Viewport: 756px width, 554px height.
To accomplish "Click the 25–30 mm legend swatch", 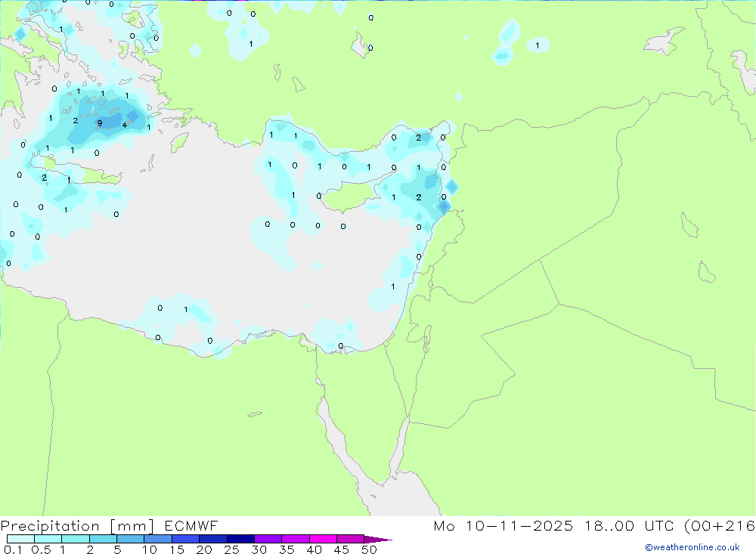I will (x=240, y=539).
